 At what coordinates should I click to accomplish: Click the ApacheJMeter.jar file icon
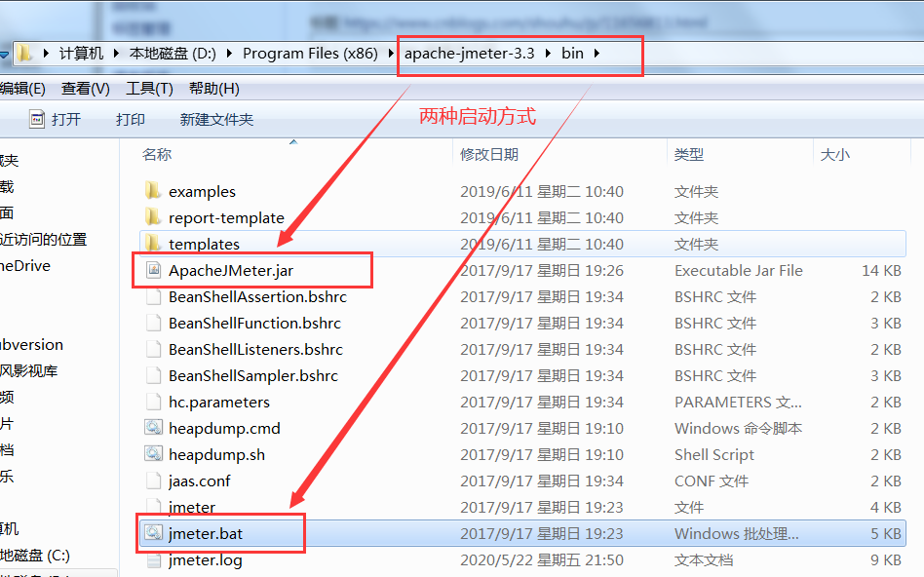[153, 270]
